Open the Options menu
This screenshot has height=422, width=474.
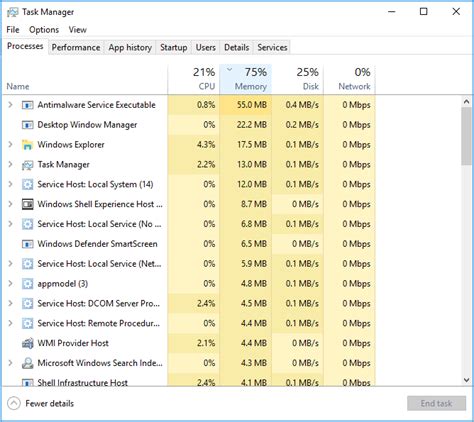point(44,30)
